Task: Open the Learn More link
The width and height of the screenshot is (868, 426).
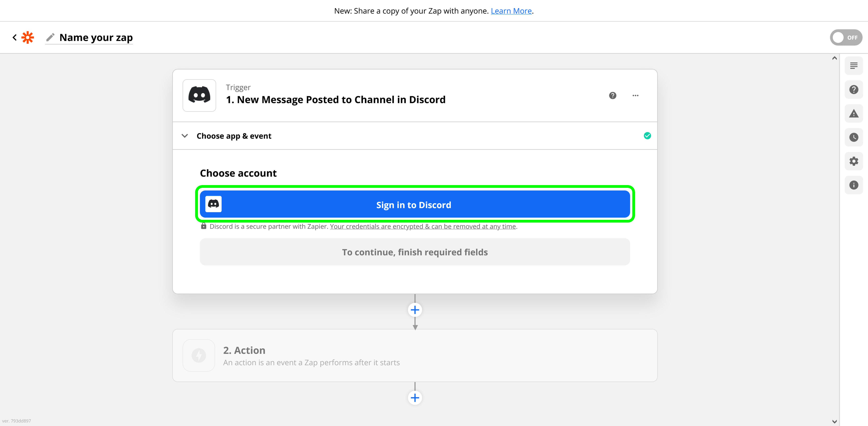Action: 511,11
